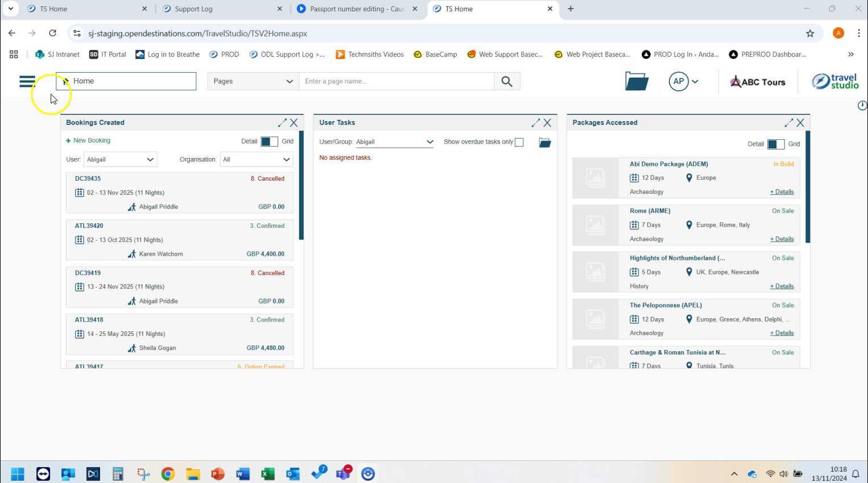Click the Windows Start button
868x483 pixels.
18,474
